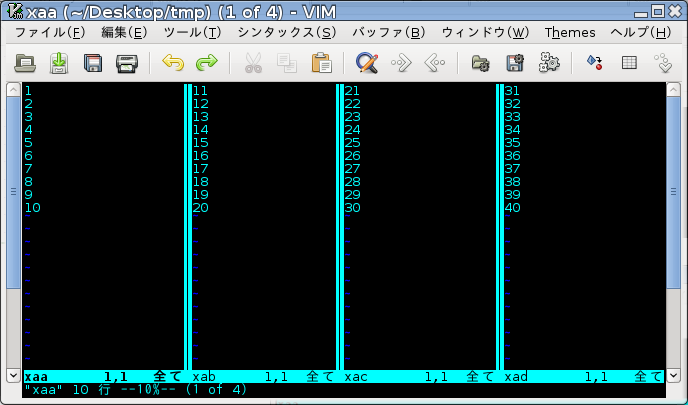Click the Build tags table icon

pyautogui.click(x=629, y=63)
